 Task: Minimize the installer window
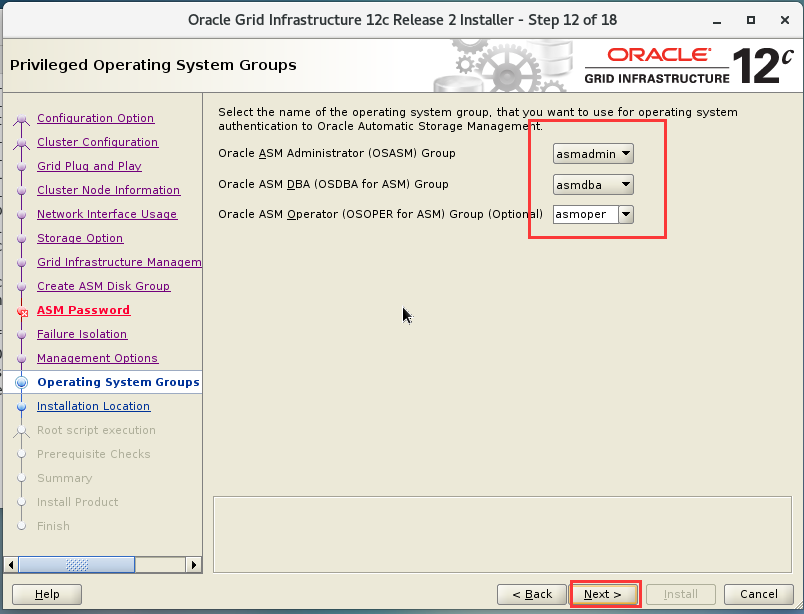(x=717, y=21)
